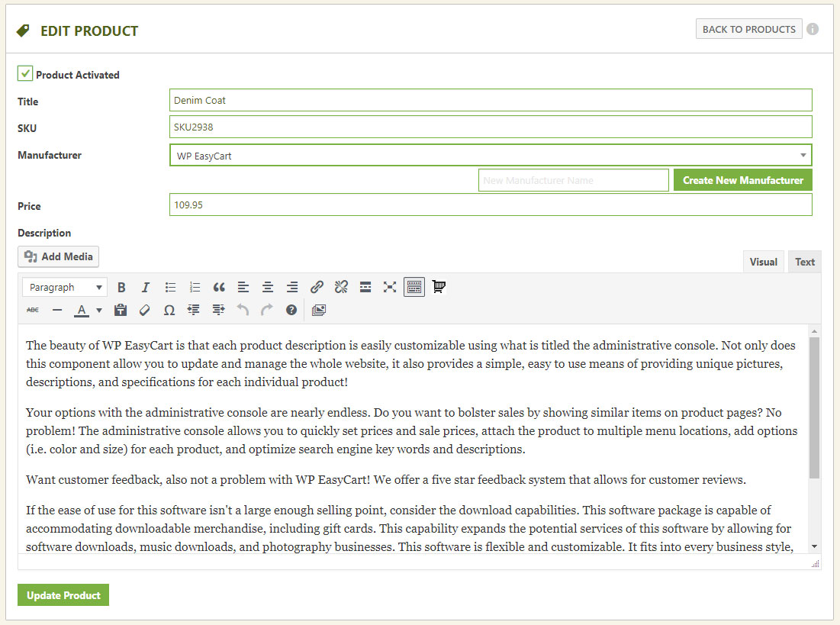Click Back to Products button
This screenshot has height=625, width=840.
coord(749,29)
